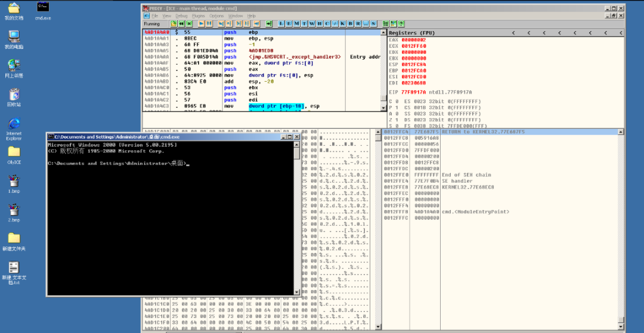The height and width of the screenshot is (333, 644).
Task: Open Call stack (K) icon
Action: 342,23
